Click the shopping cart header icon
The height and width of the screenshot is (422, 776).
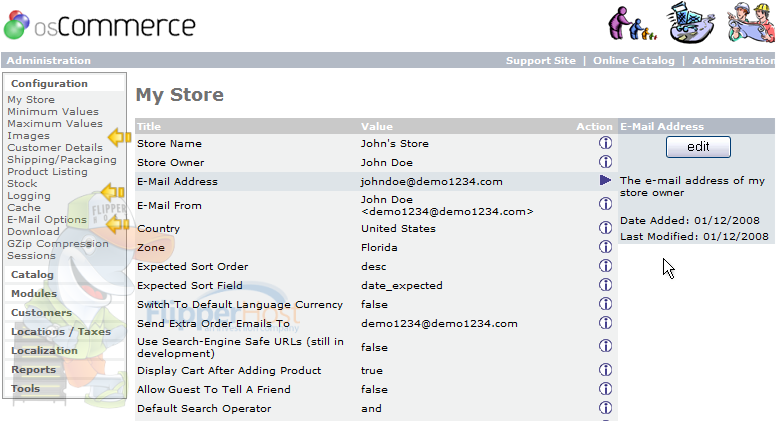coord(690,24)
